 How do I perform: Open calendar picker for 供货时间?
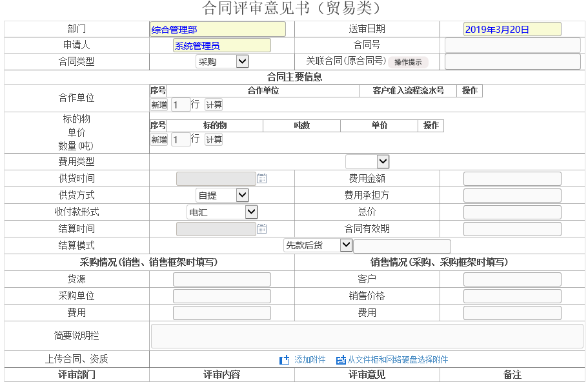[x=261, y=179]
